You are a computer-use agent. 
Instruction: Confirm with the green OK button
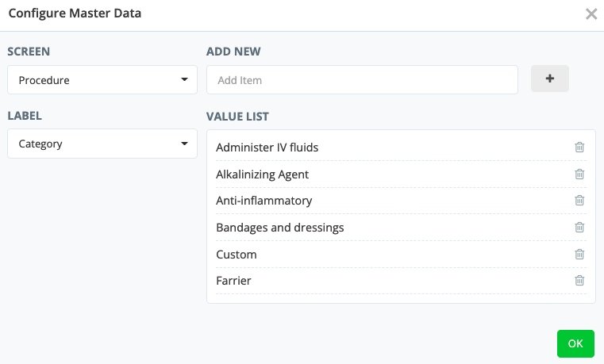coord(575,343)
